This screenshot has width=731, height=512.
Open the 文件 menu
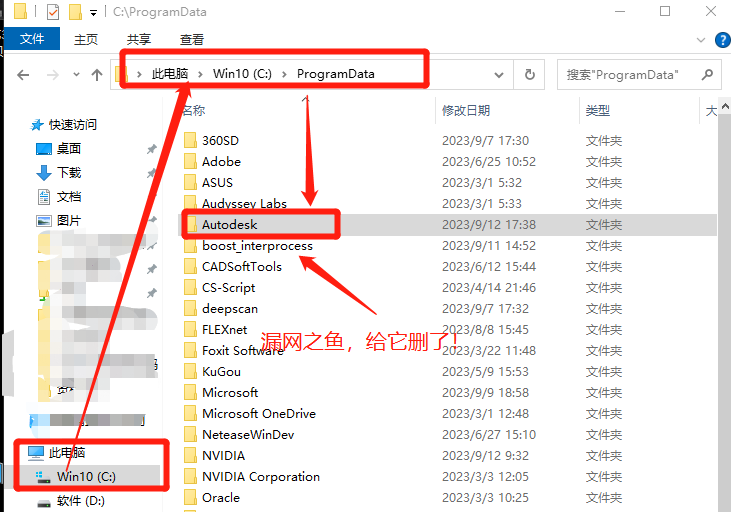click(32, 40)
